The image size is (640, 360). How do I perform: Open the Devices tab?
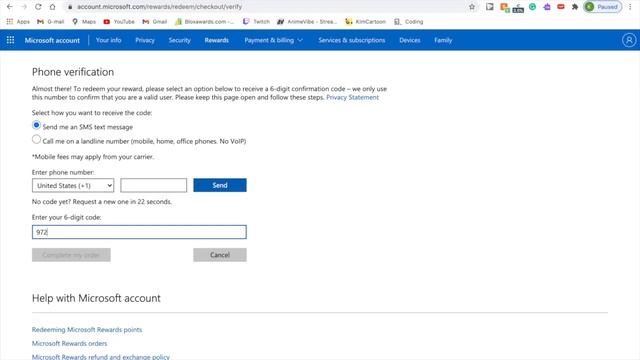[410, 40]
